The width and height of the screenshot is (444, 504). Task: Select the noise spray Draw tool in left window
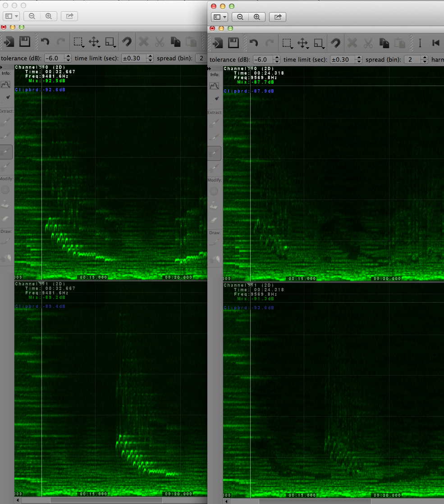coord(6,258)
